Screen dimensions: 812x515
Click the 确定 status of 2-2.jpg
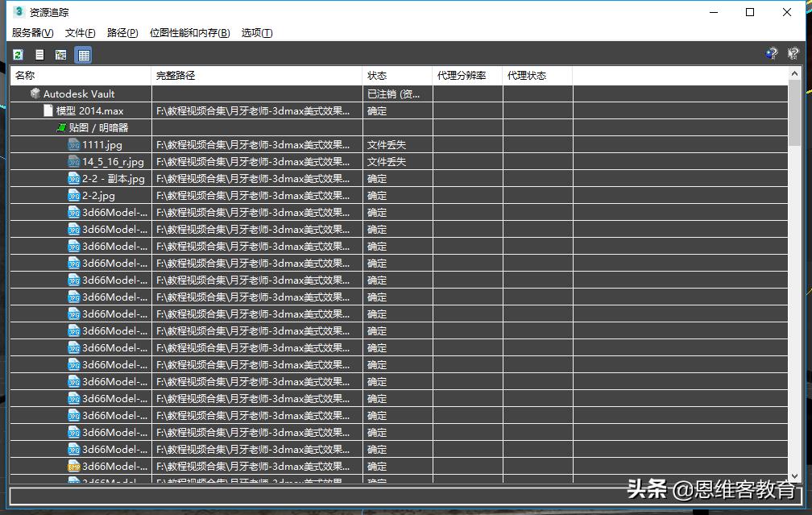coord(377,195)
